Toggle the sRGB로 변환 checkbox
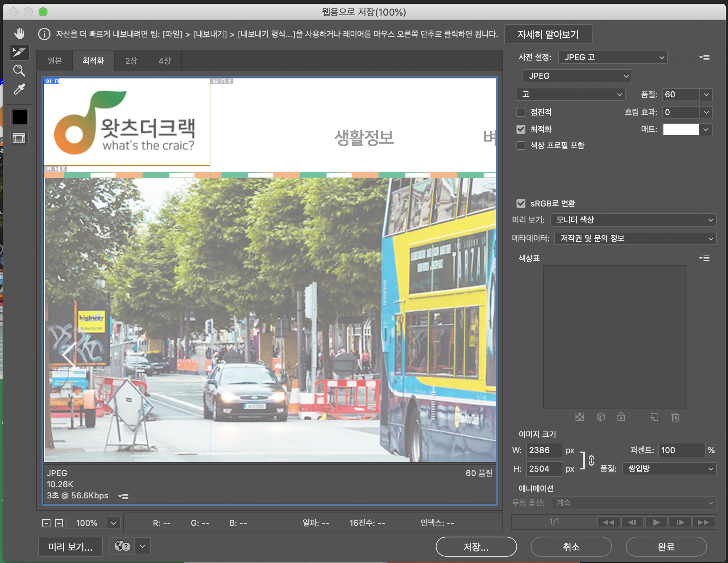 tap(521, 204)
